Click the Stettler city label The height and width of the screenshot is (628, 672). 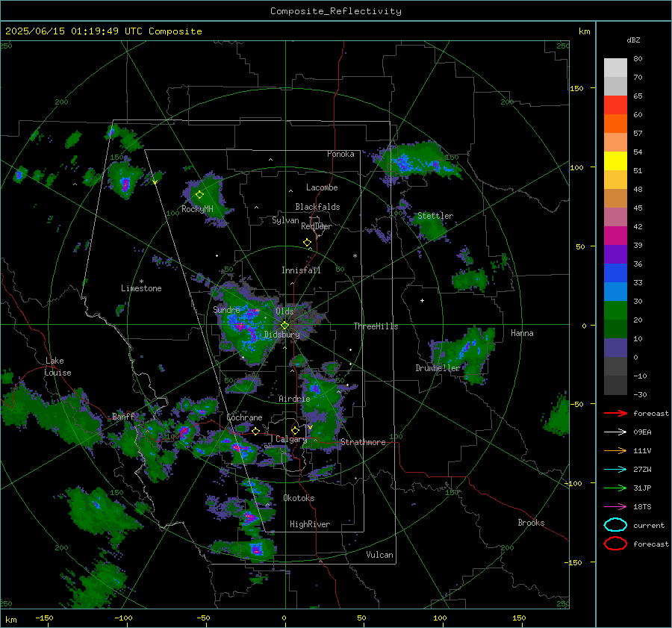click(x=435, y=216)
